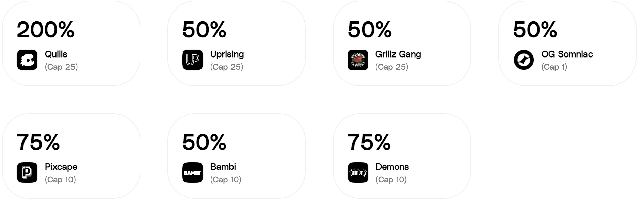Click the Uprising UP logo icon
Screen dimensions: 644x211
(193, 60)
